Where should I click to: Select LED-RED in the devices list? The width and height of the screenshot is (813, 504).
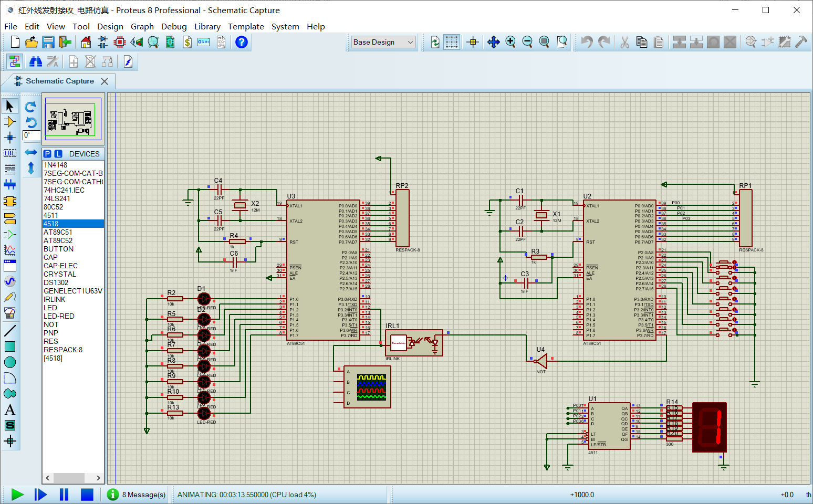tap(73, 316)
